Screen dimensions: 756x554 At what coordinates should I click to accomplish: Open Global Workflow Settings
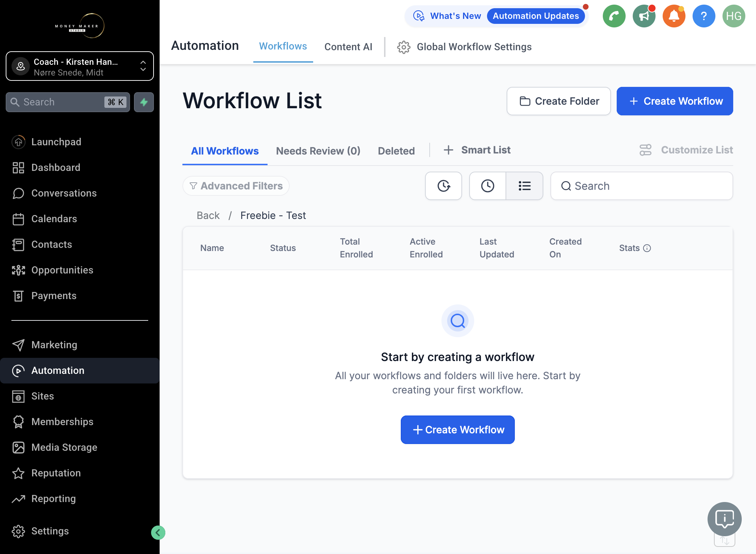click(x=464, y=47)
